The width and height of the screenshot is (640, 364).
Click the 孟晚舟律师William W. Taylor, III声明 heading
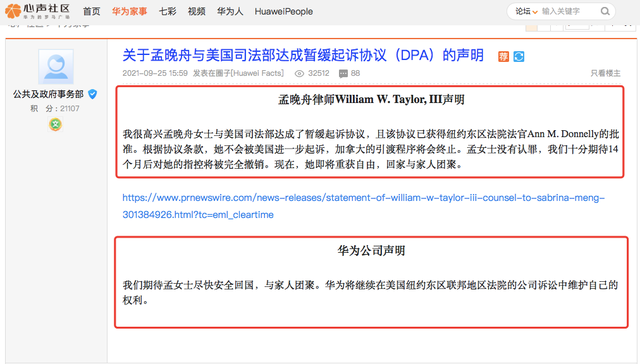click(371, 99)
